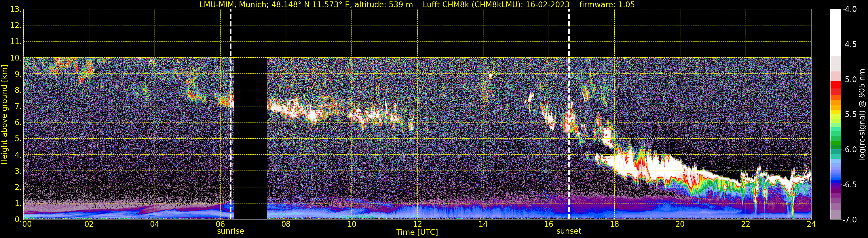
Task: Click the 'log(rc-signal) @ 905 nm' colorbar title
Action: pyautogui.click(x=862, y=114)
